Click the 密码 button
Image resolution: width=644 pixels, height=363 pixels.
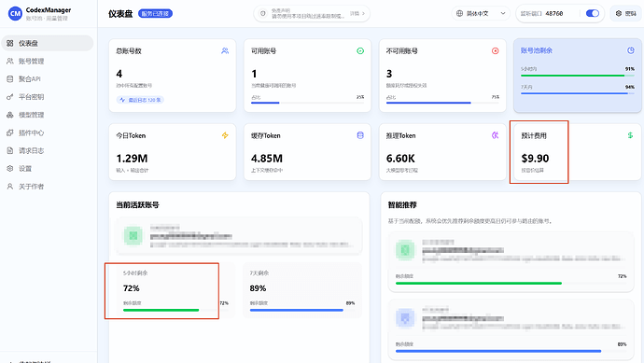click(x=625, y=14)
